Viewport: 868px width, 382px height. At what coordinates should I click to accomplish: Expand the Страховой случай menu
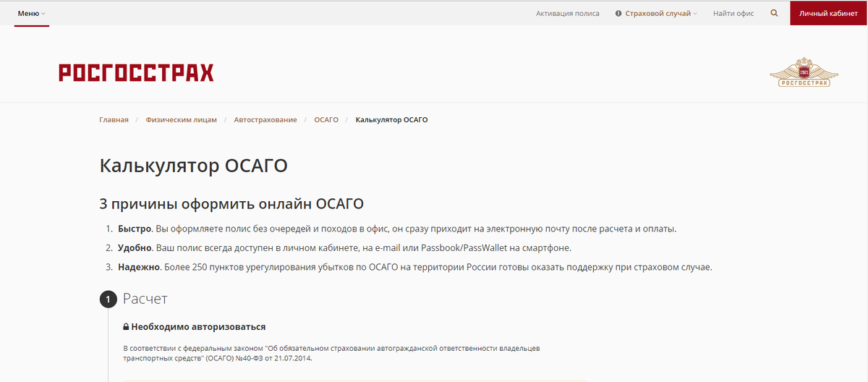[x=661, y=13]
